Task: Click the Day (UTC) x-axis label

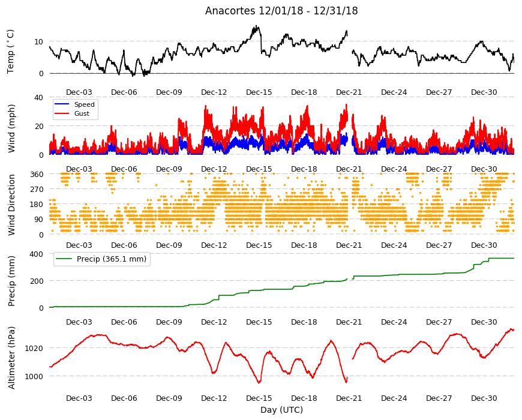Action: (x=281, y=410)
